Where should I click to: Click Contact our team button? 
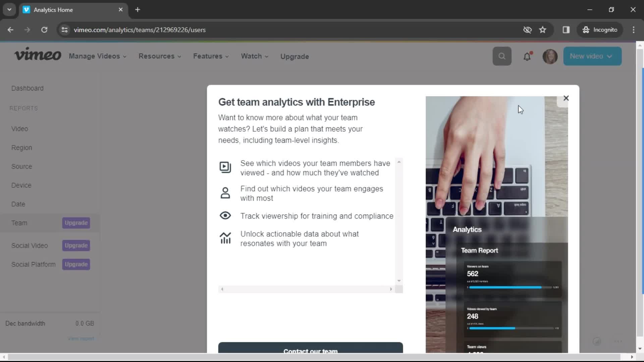coord(310,349)
